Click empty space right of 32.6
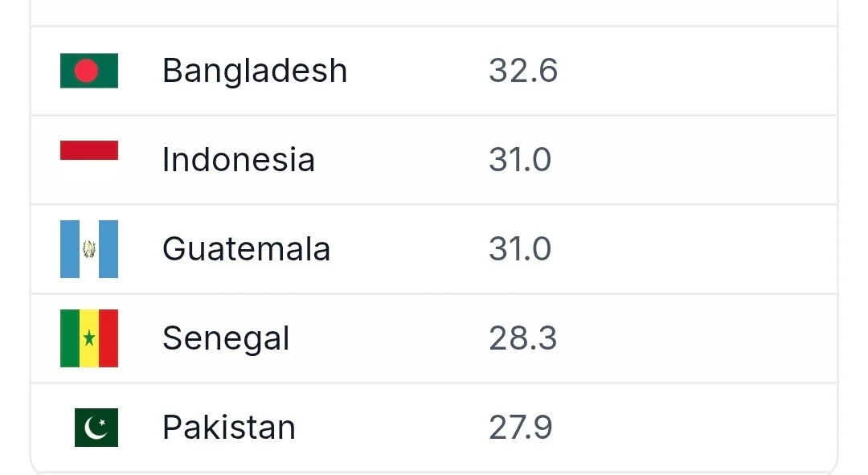This screenshot has width=868, height=475. pos(691,71)
